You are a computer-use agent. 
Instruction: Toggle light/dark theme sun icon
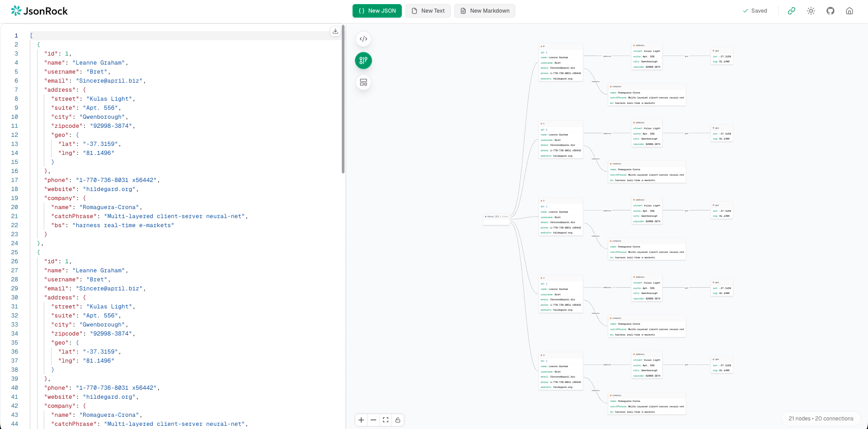[811, 11]
